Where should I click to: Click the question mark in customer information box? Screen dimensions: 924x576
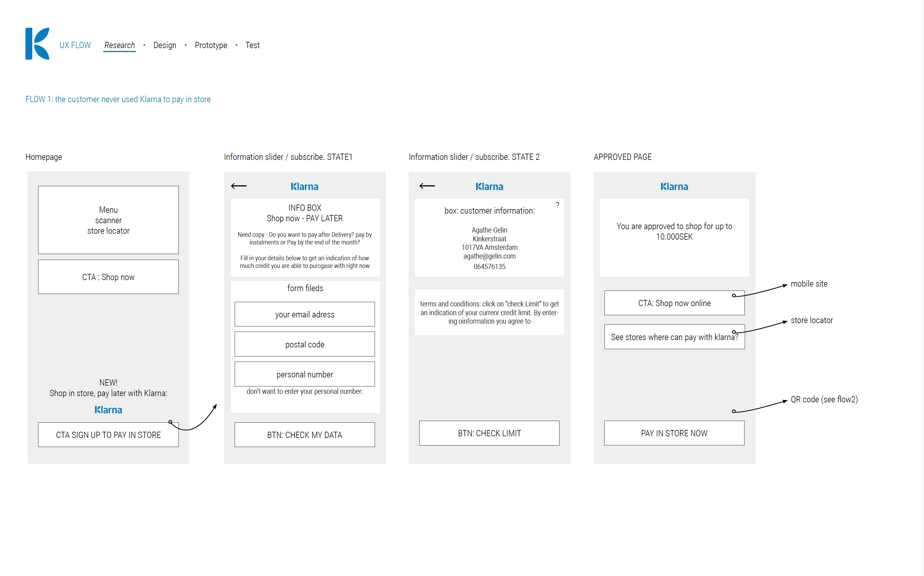pos(557,205)
